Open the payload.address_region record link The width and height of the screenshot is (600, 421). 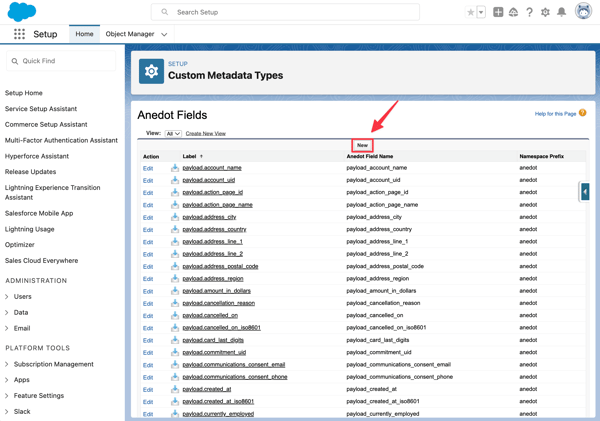[213, 279]
